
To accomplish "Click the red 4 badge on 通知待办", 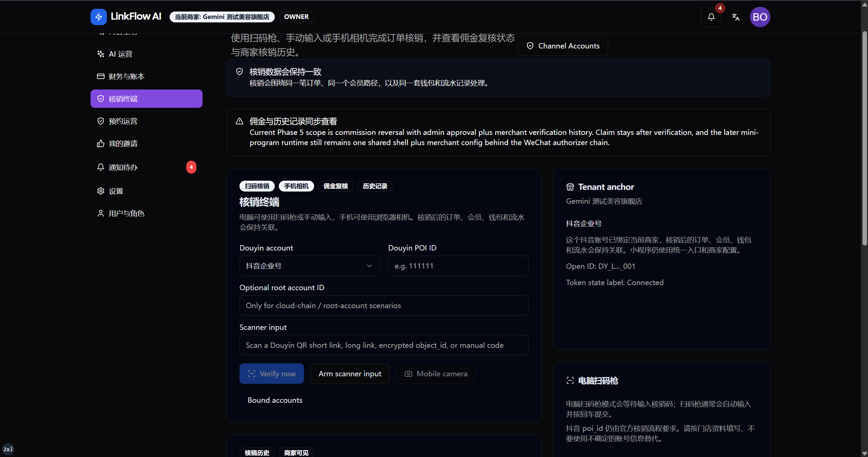I will point(191,167).
